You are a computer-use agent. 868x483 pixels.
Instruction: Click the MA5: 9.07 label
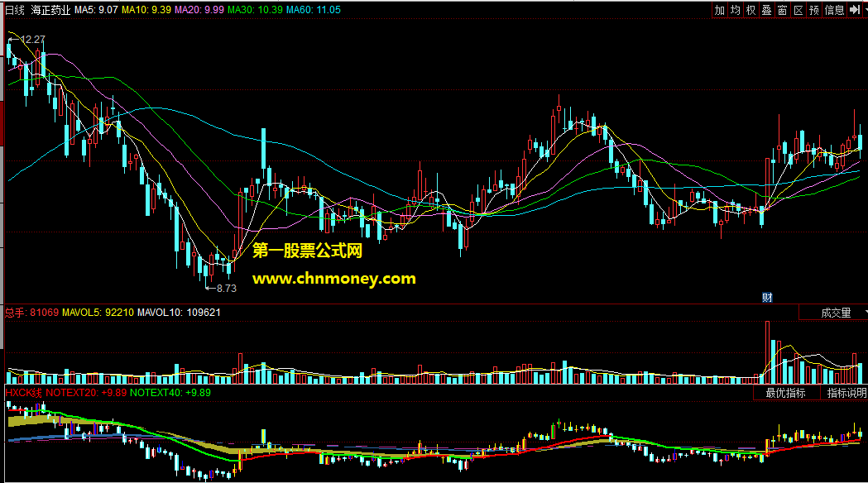(96, 10)
